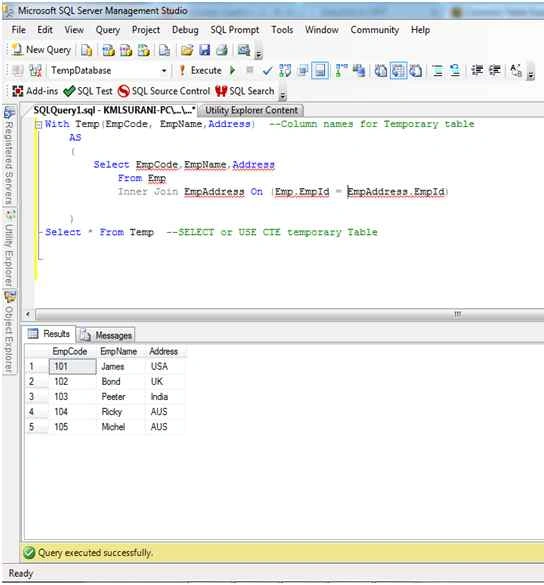
Task: Switch to the Messages tab
Action: tap(107, 335)
